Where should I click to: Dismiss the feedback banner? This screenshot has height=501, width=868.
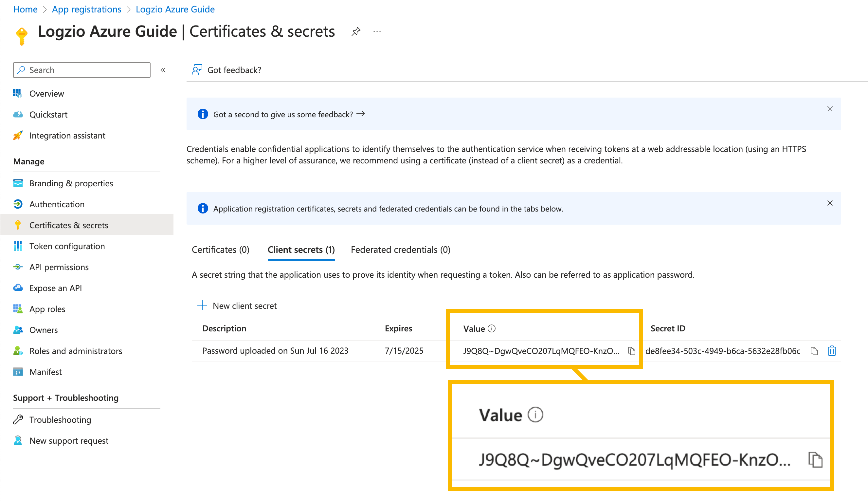click(x=830, y=109)
